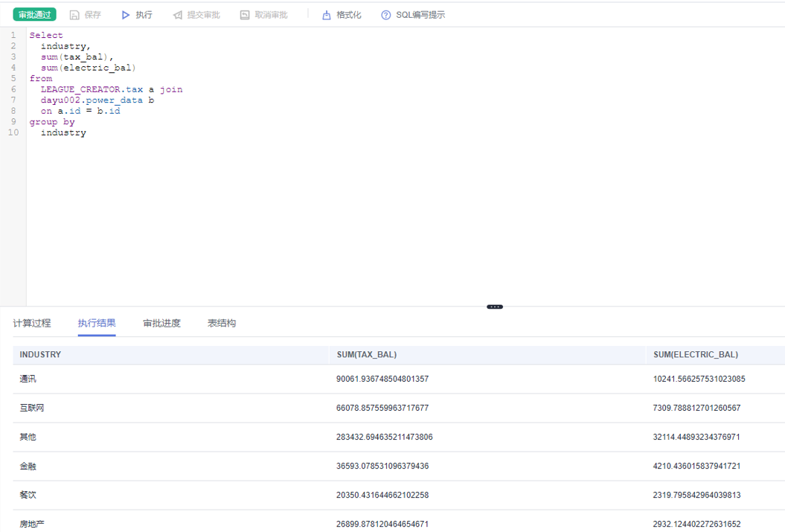Click the submit approval megaphone icon
This screenshot has height=532, width=785.
(178, 15)
